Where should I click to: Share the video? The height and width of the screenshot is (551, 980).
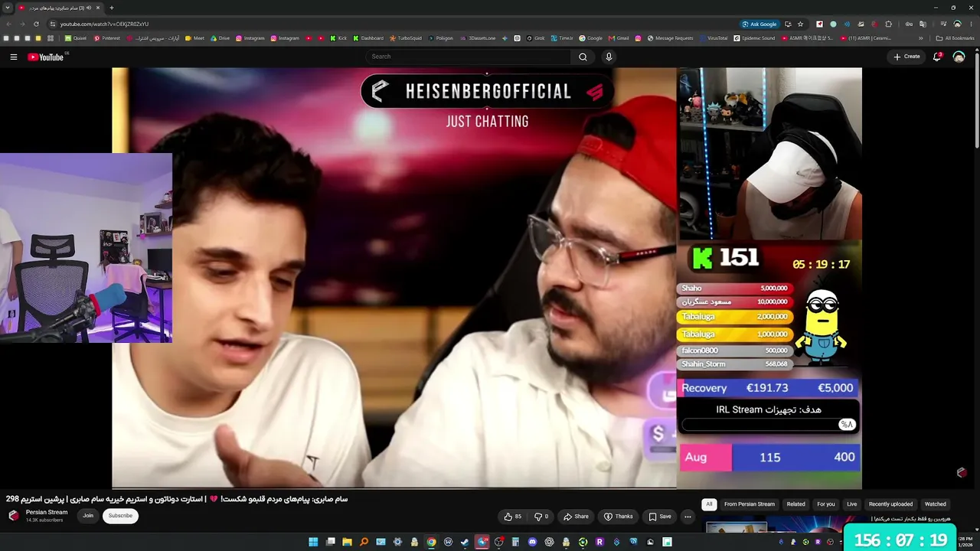[576, 517]
